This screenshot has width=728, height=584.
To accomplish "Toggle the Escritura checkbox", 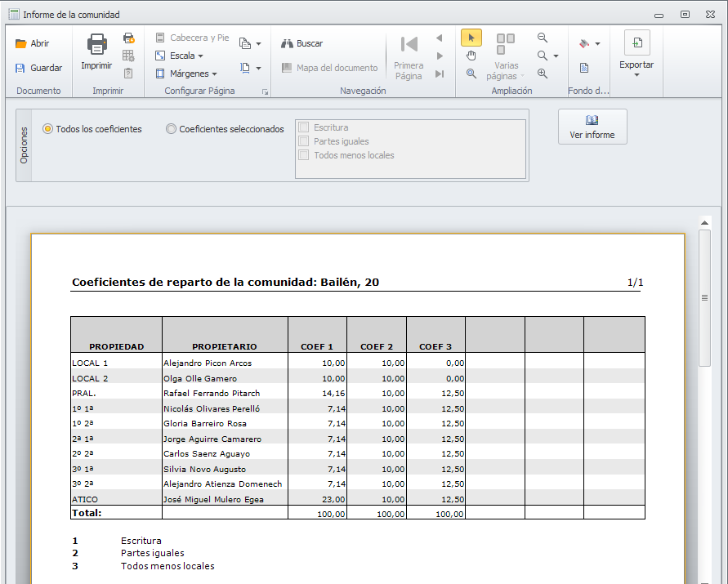I will tap(304, 127).
